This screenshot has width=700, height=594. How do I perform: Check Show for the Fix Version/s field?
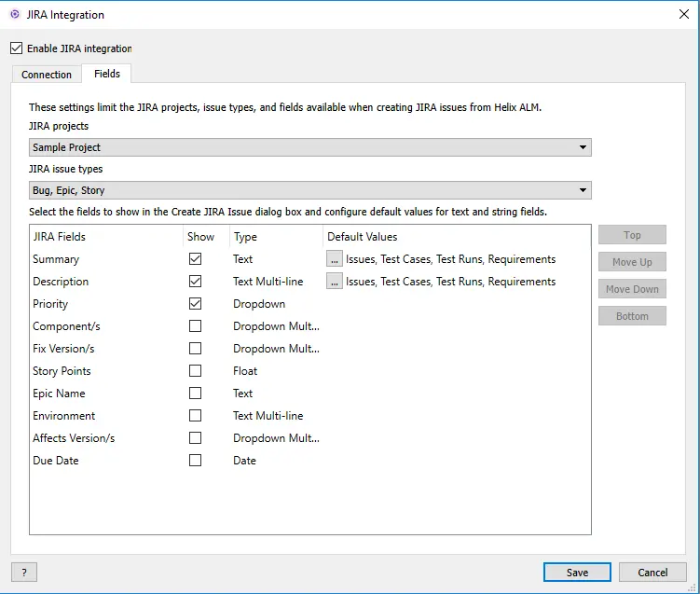click(x=195, y=349)
